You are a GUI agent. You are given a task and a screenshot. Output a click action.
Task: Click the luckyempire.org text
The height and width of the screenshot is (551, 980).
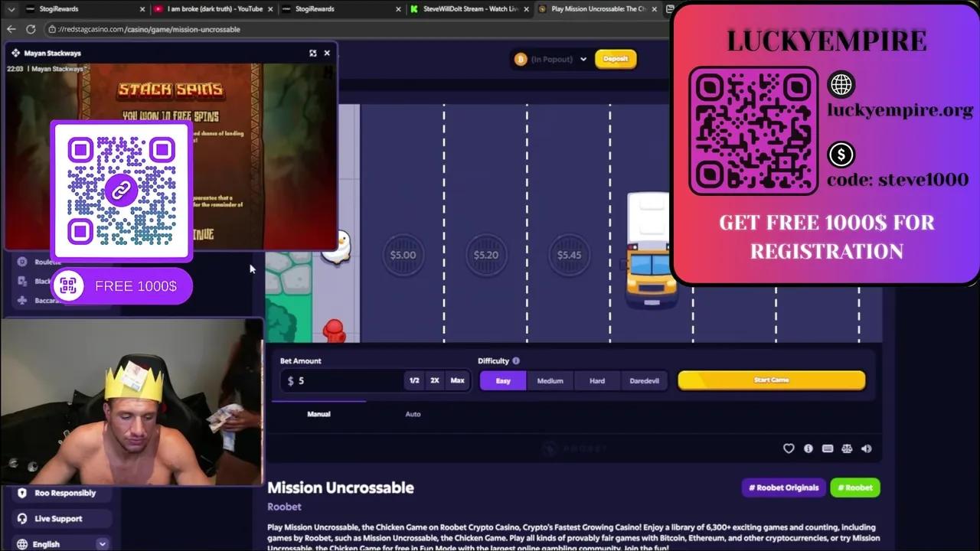(900, 110)
